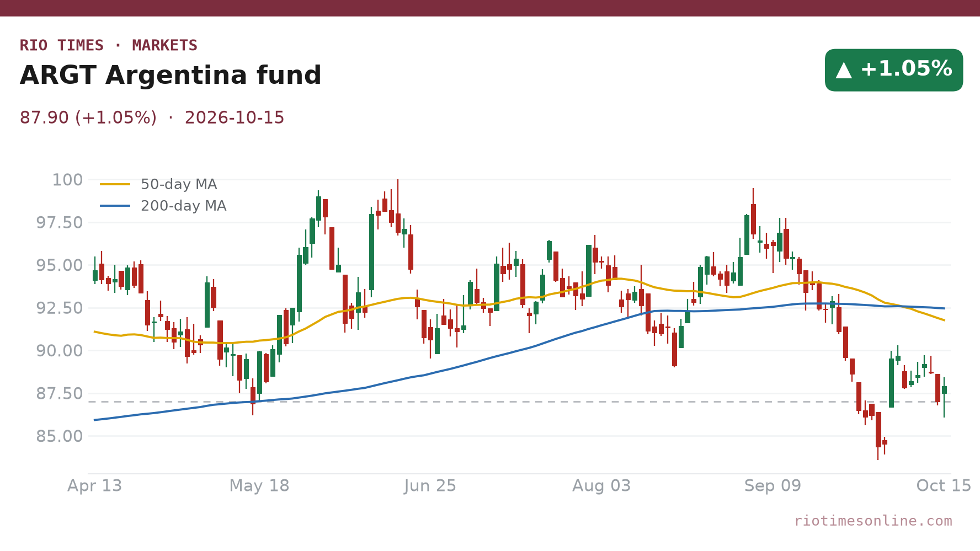The image size is (980, 551).
Task: Click the 'Oct 15' x-axis label
Action: pos(944,486)
